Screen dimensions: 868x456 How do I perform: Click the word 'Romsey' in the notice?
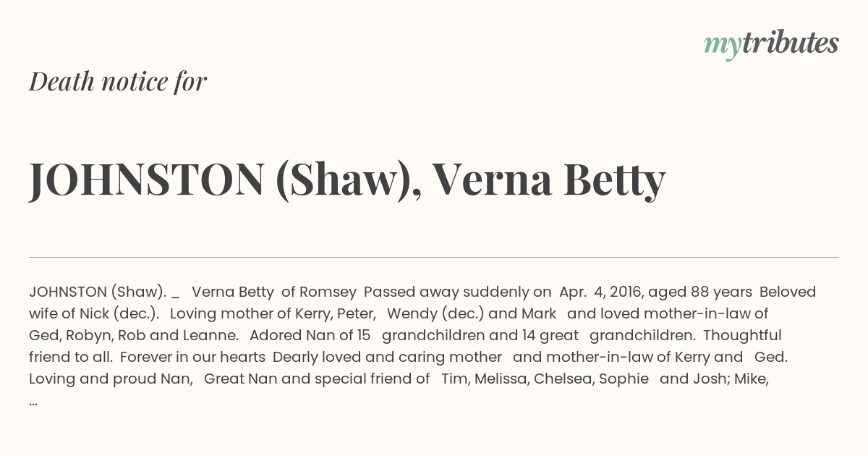(x=328, y=292)
